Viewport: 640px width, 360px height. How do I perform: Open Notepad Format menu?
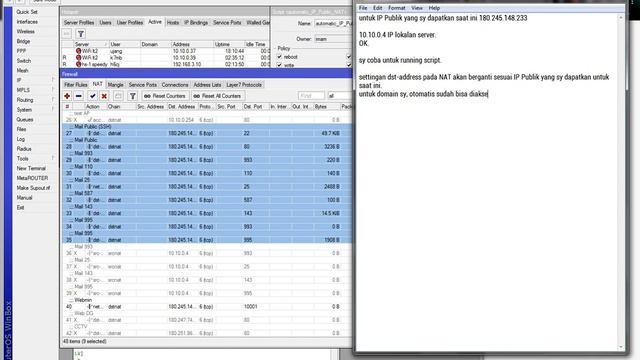[x=396, y=8]
